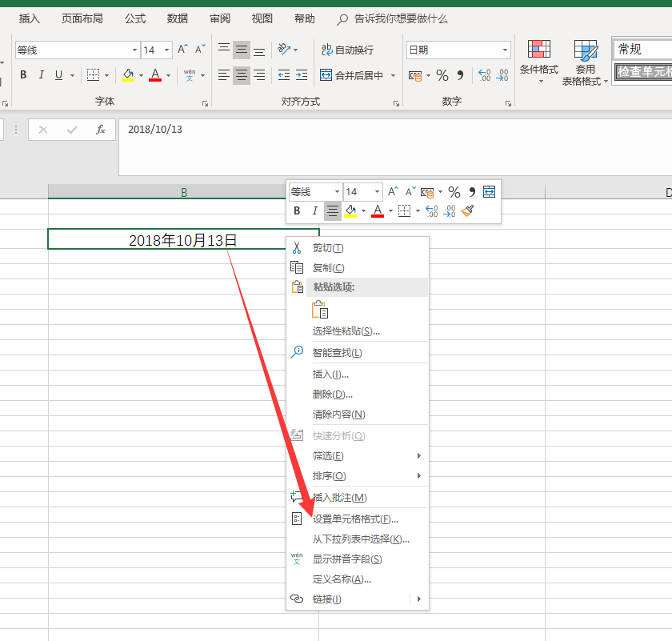Open 条件格式 conditional formatting
The width and height of the screenshot is (672, 641).
539,62
